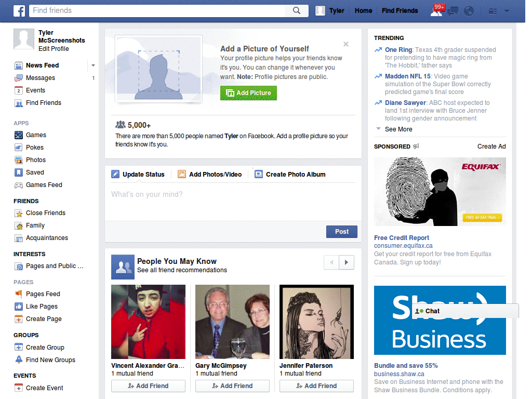Open friend requests icon with 99+ badge

[x=436, y=11]
